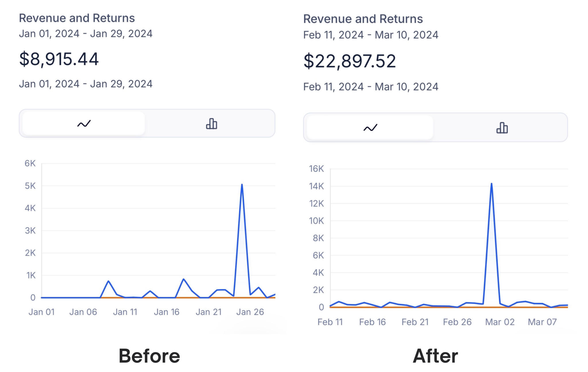
Task: Click the 6K y-axis label in Before chart
Action: pos(30,163)
